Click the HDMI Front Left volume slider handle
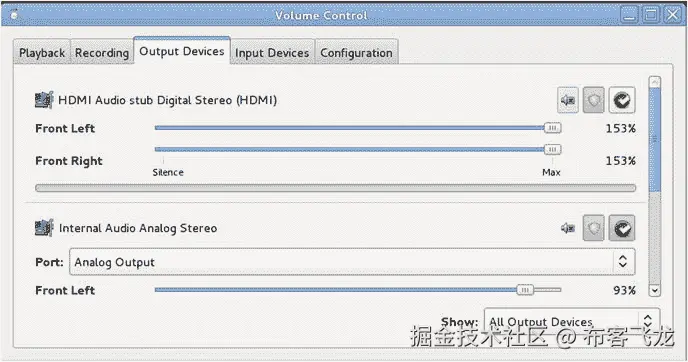 click(552, 128)
